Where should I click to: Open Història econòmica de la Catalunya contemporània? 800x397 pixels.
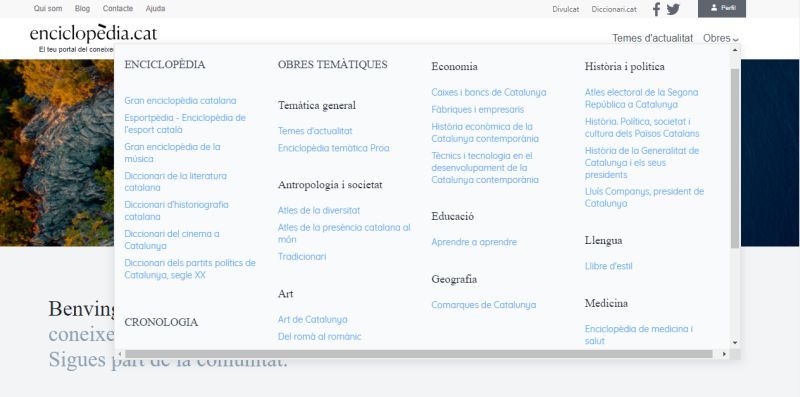pyautogui.click(x=485, y=132)
